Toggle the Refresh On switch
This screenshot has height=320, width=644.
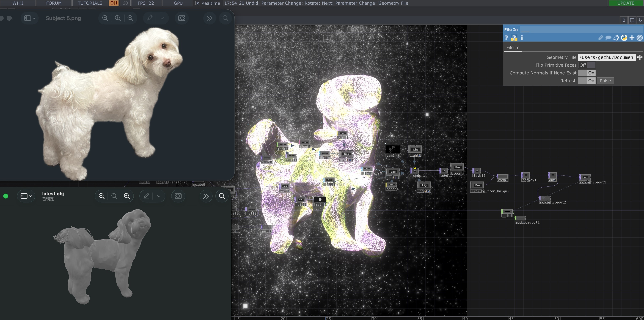(587, 81)
